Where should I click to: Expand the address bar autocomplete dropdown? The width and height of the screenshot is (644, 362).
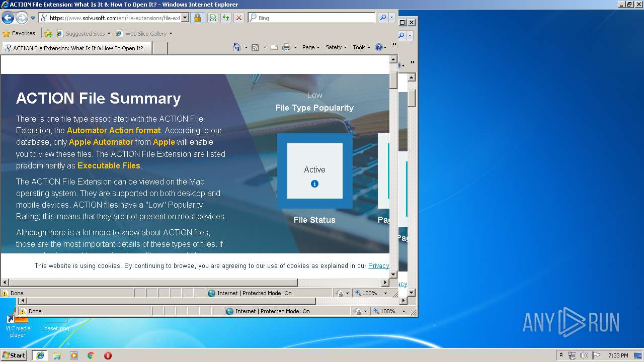click(x=185, y=18)
